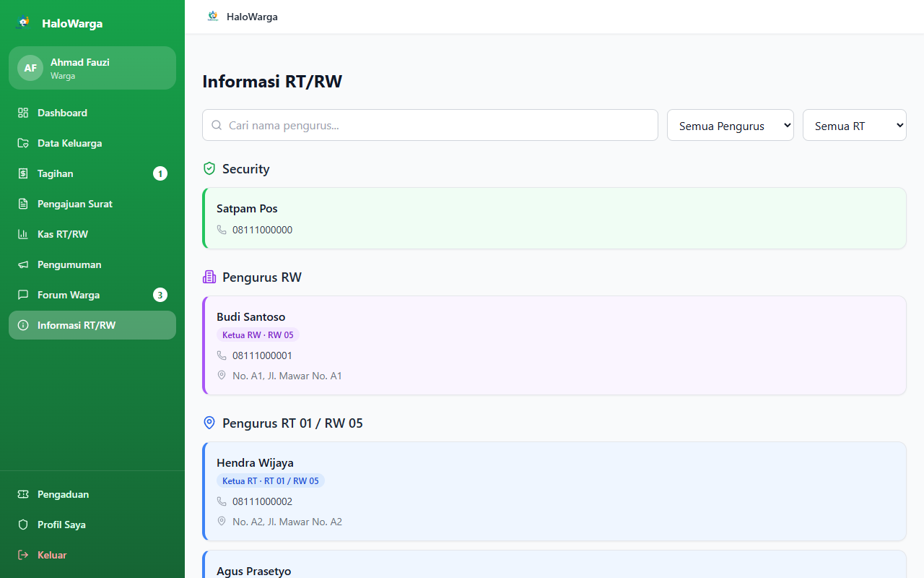Click phone icon on Satpam Pos card
Viewport: 924px width, 578px height.
pos(222,230)
